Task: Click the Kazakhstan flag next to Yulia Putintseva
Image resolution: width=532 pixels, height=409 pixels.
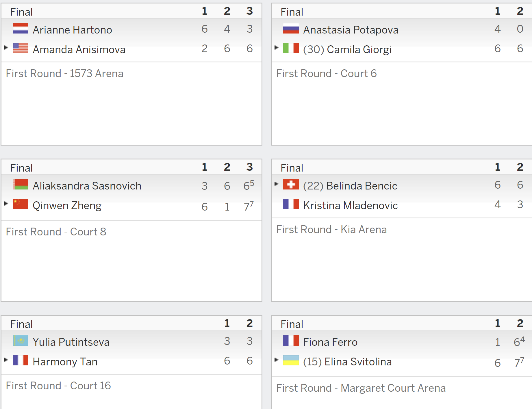Action: [21, 341]
